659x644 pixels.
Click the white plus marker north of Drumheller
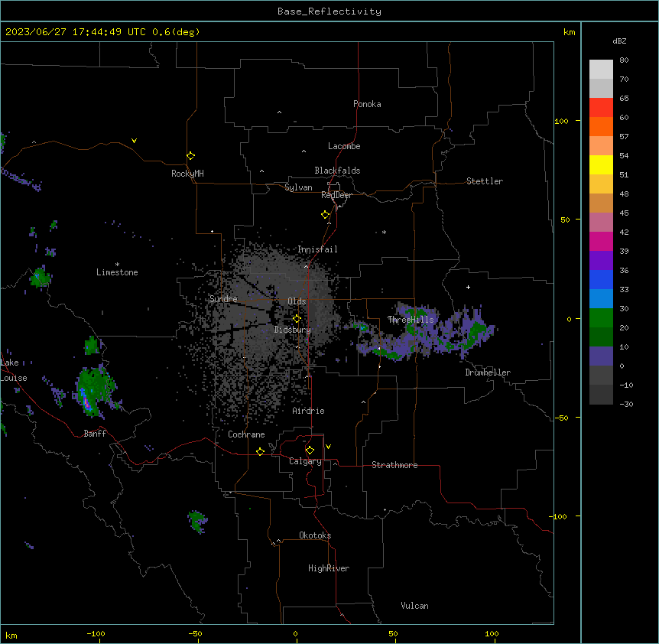[468, 287]
